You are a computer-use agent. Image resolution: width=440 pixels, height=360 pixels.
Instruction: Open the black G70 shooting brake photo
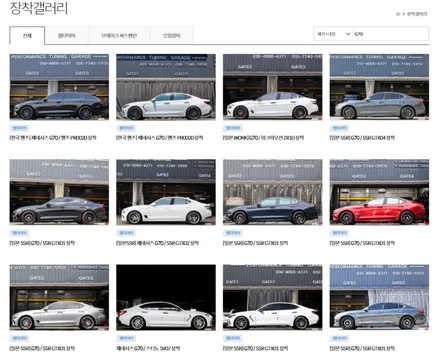(59, 87)
